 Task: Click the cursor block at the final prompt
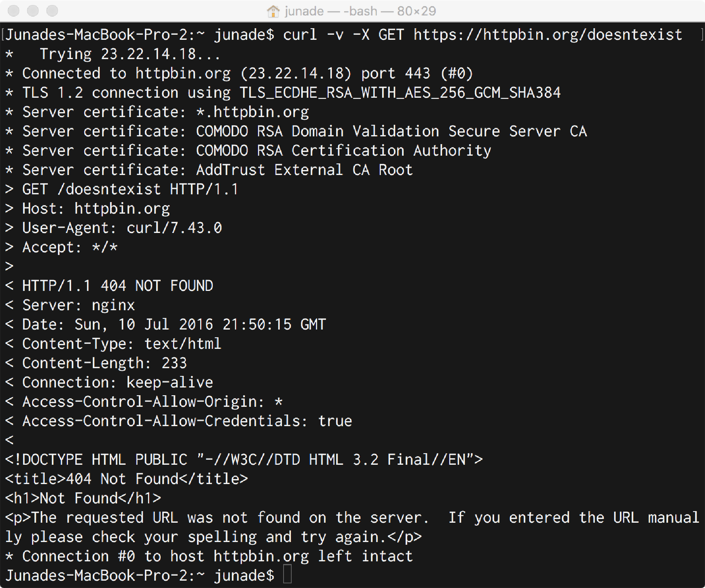coord(287,574)
